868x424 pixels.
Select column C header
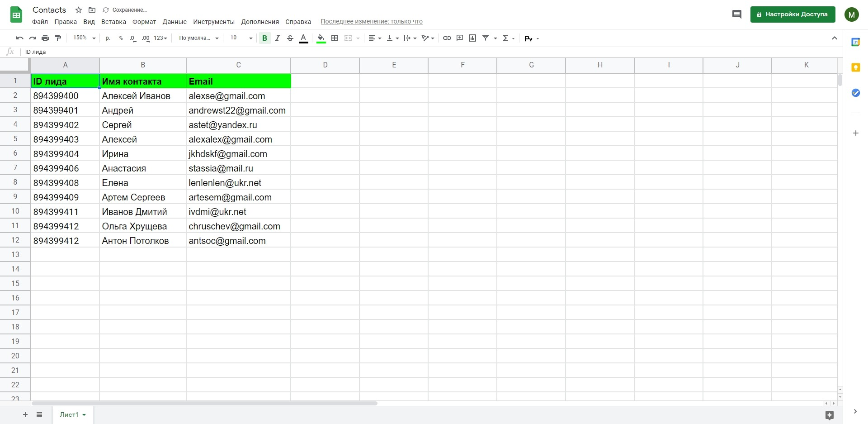click(238, 65)
